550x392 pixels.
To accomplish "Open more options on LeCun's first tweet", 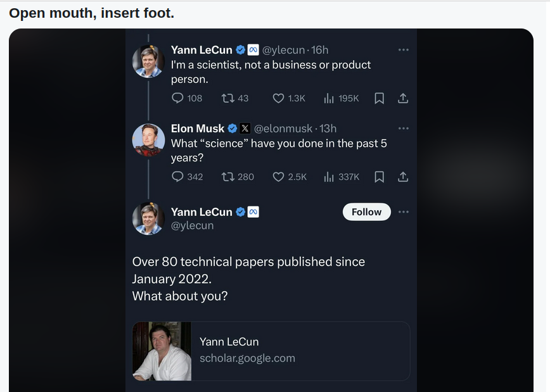I will 404,50.
